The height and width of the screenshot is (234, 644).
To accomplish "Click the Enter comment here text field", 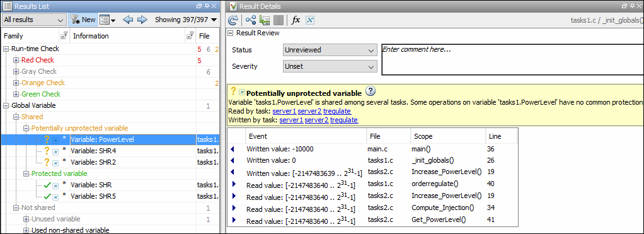I will pyautogui.click(x=512, y=60).
